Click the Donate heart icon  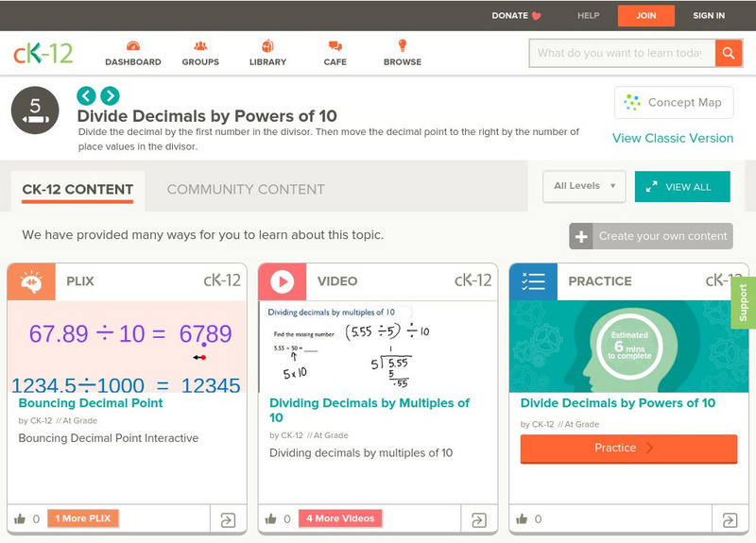point(536,16)
